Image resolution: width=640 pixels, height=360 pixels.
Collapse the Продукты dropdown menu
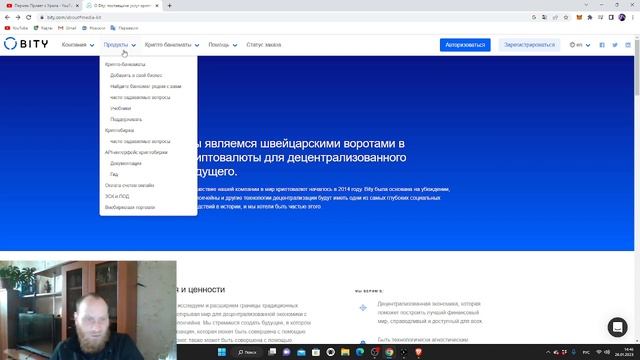[x=120, y=45]
